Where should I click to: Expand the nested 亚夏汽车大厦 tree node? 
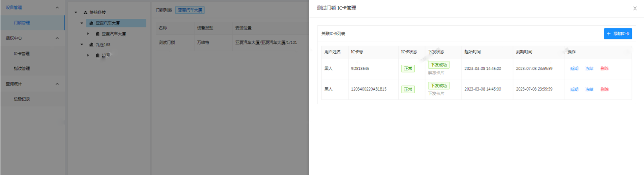tap(88, 34)
